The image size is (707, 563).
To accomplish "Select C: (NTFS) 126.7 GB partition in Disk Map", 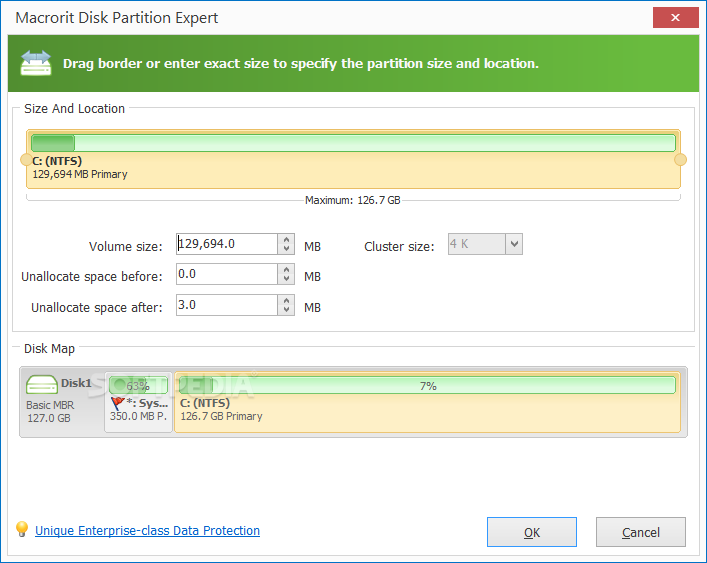I will (x=427, y=402).
